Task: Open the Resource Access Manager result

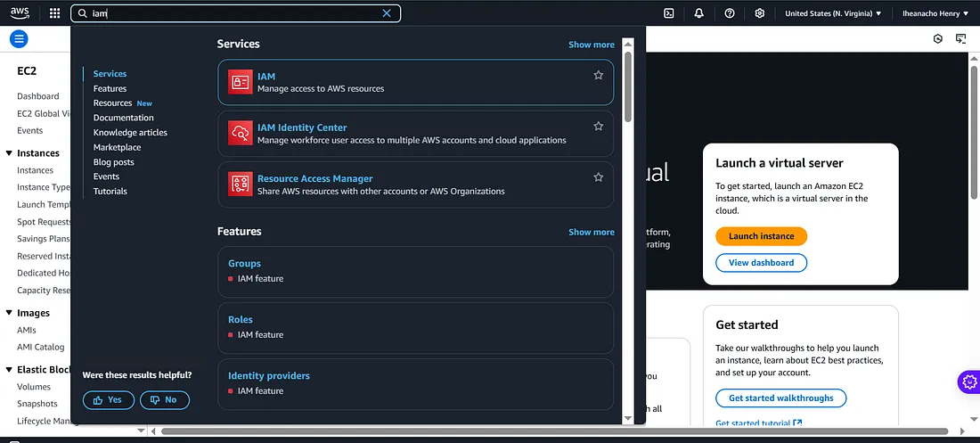Action: pos(416,185)
